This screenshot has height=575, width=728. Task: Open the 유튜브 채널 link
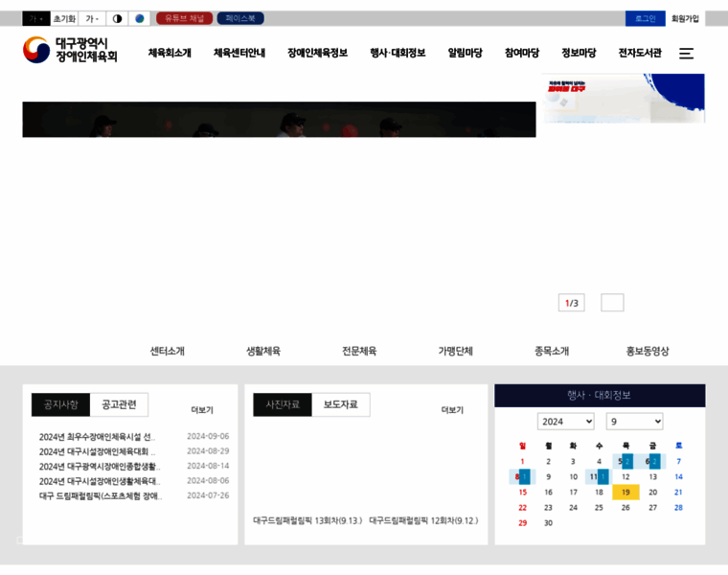tap(184, 18)
